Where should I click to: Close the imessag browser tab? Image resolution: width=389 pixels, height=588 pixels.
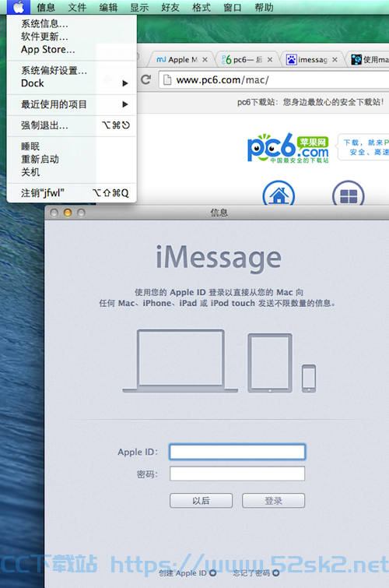click(x=335, y=60)
